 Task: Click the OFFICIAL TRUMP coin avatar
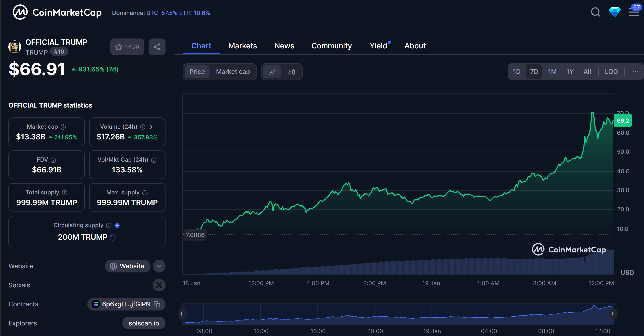pos(15,47)
